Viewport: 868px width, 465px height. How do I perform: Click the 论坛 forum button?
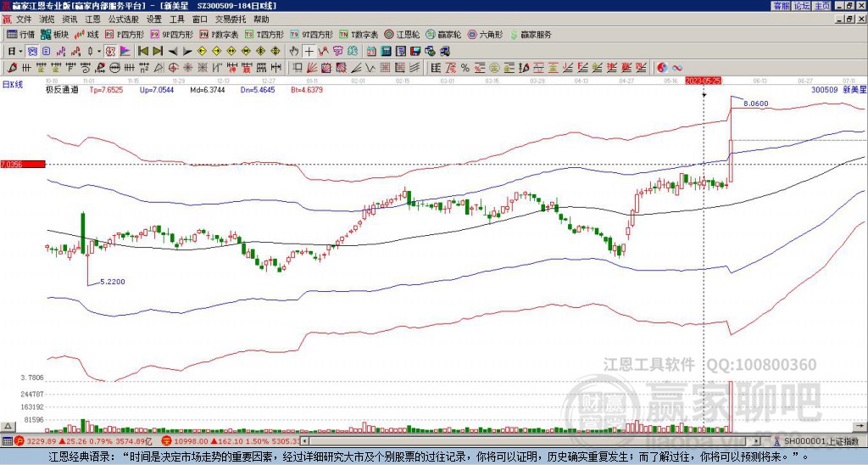click(802, 6)
